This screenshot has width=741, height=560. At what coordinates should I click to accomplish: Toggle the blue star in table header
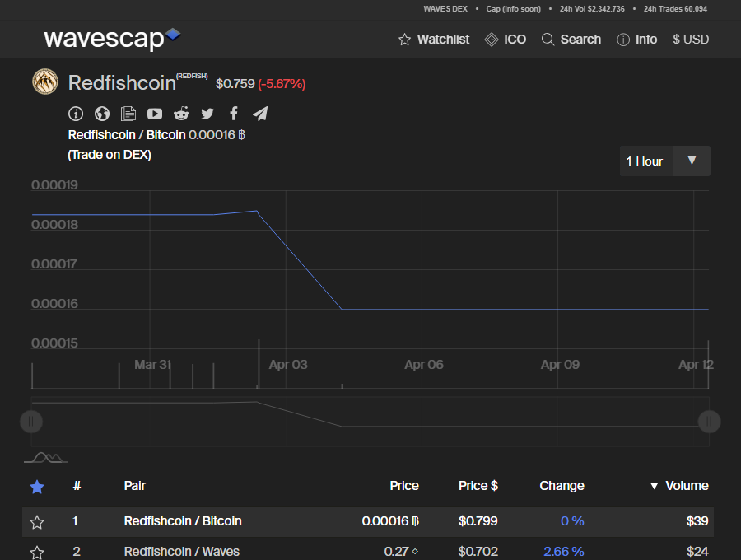pos(37,487)
